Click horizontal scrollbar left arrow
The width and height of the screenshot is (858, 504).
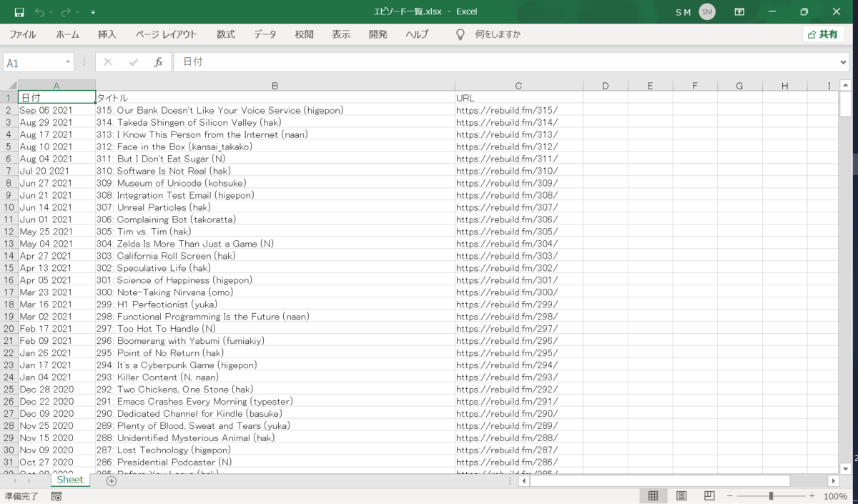(x=524, y=481)
